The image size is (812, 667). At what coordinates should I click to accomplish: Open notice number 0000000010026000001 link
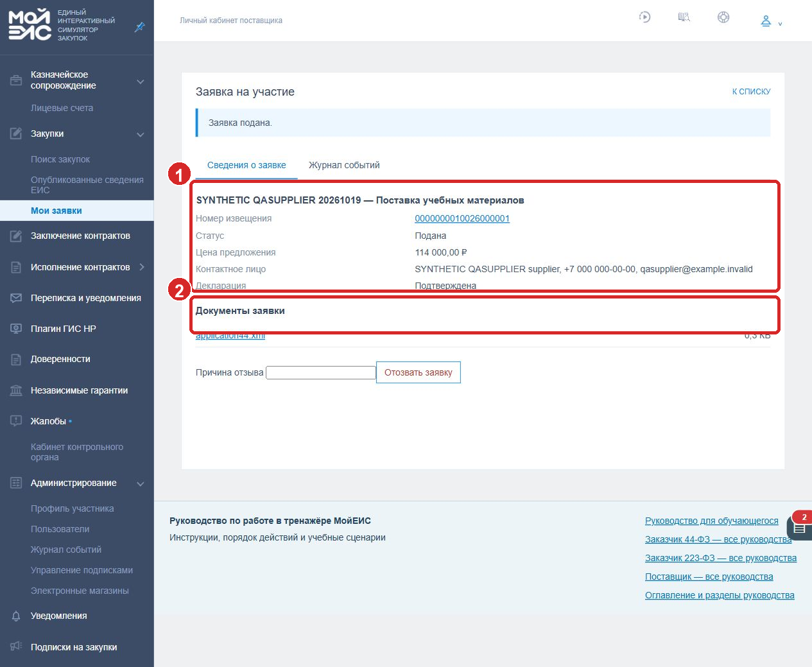click(x=462, y=218)
